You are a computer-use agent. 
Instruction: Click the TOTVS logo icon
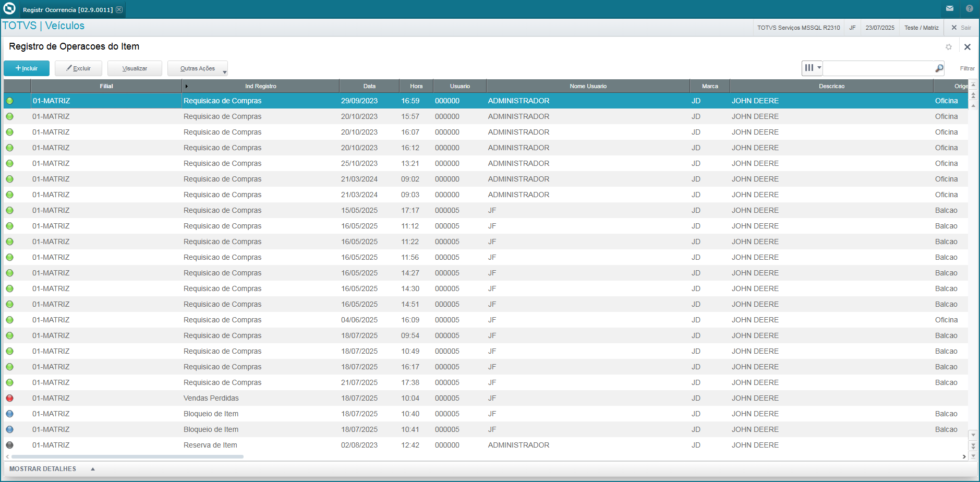9,9
